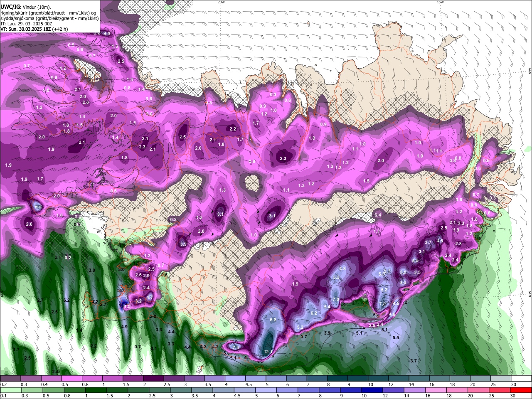Click the '12.1' precipitation value on the map

[x=268, y=352]
